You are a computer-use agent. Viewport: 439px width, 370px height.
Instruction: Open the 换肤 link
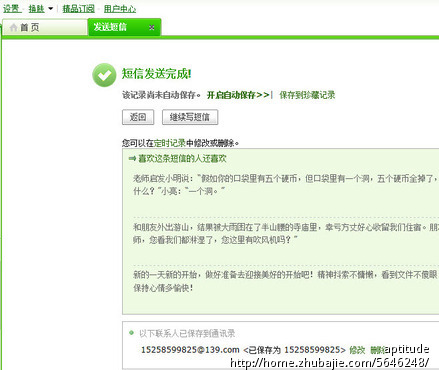36,9
